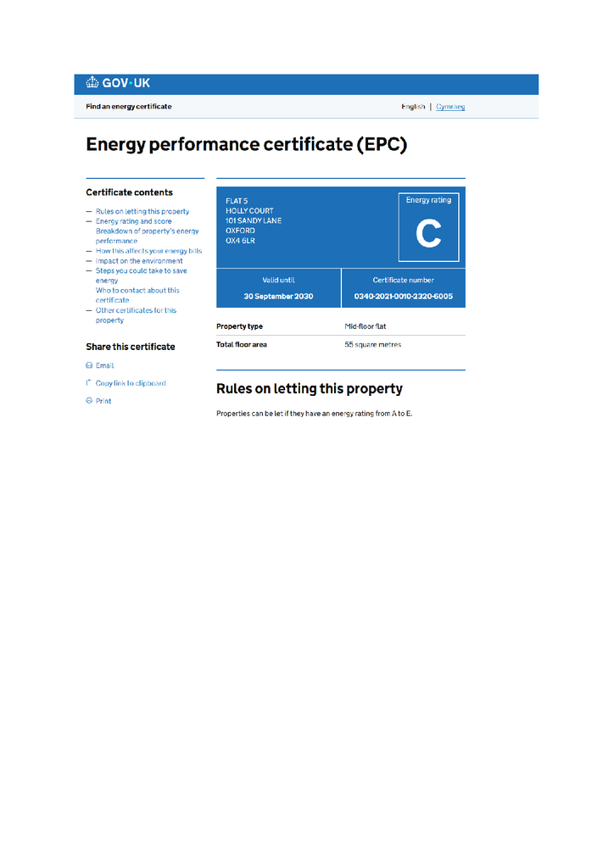Go to Rules on letting this property link

click(x=142, y=211)
